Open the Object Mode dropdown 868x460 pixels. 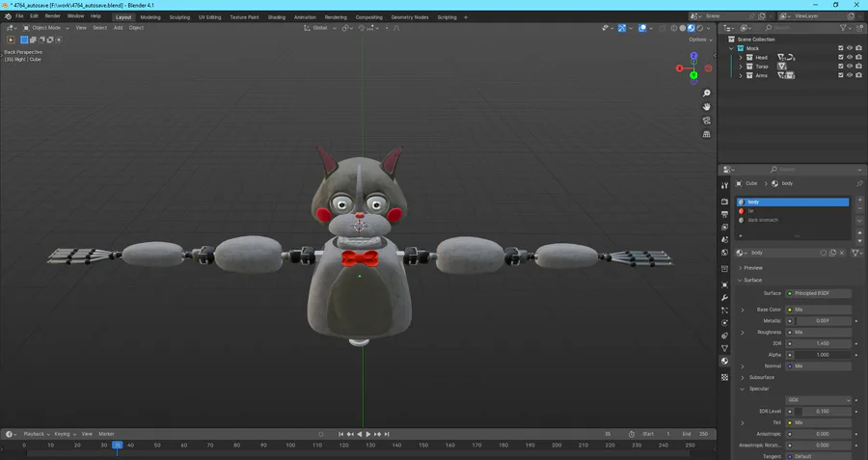46,28
